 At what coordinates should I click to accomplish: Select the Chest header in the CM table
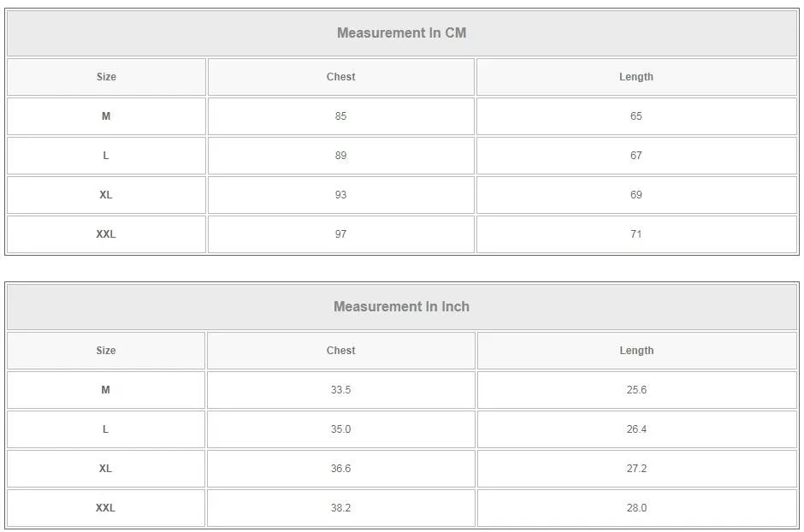(x=340, y=77)
